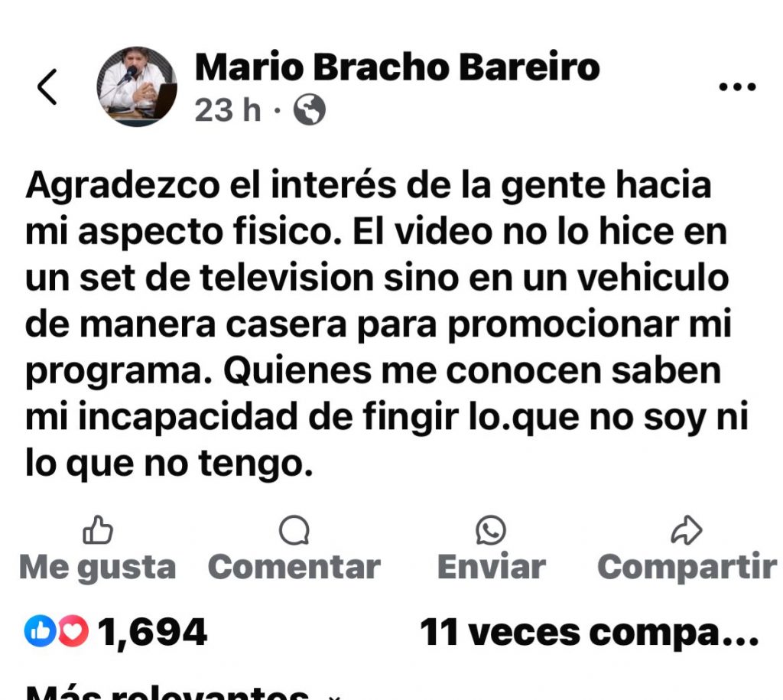Click the 23 h post timestamp
Viewport: 783px width, 700px height.
[x=228, y=110]
